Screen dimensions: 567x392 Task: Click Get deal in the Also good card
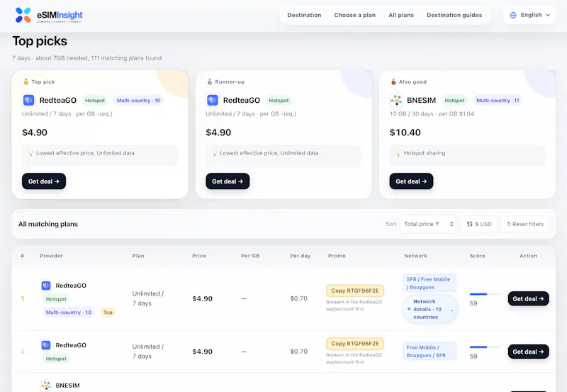(411, 181)
